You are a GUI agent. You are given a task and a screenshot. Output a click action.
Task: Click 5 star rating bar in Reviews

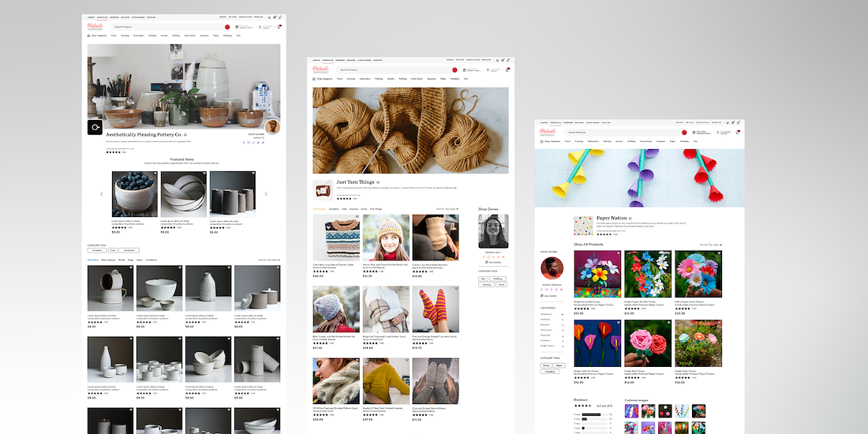pos(596,414)
